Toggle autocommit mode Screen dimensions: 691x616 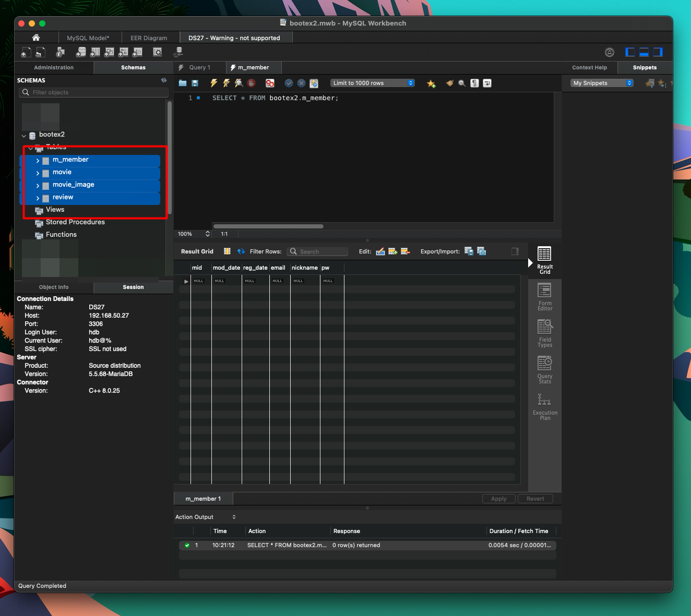(x=314, y=83)
